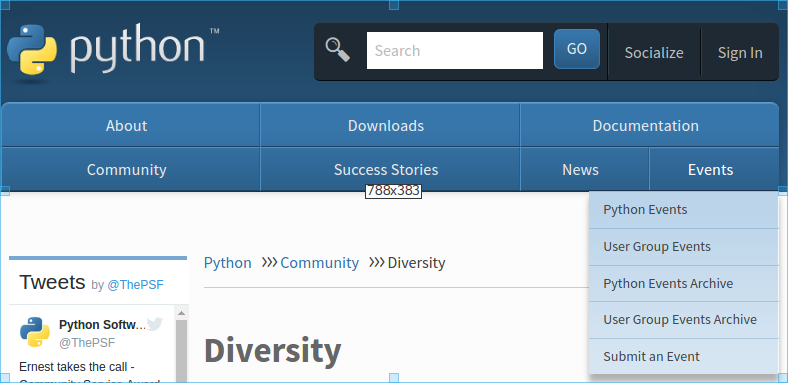Select User Group Events menu entry

[x=683, y=247]
